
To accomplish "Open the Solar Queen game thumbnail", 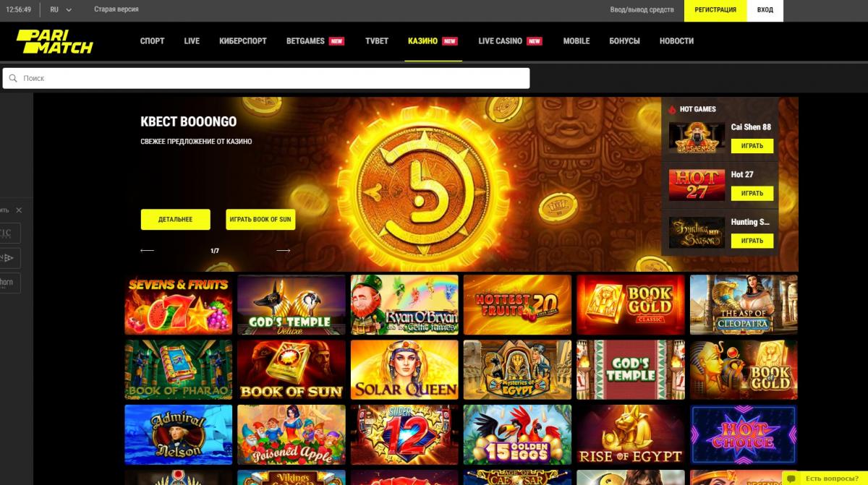I will coord(404,370).
